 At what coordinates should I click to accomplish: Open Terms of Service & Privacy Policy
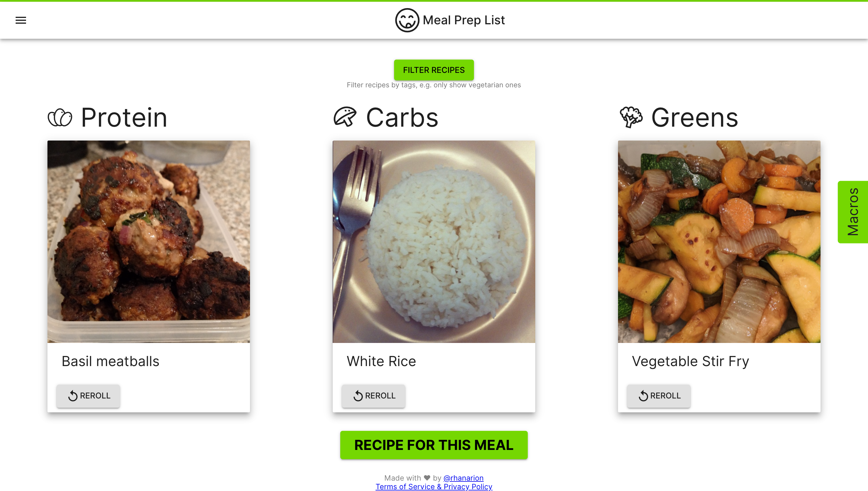[434, 487]
